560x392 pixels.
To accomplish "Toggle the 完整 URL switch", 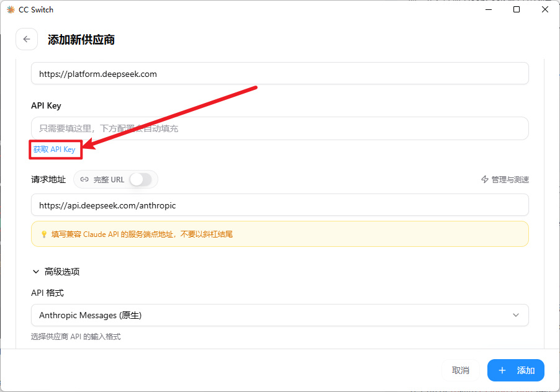I will tap(140, 179).
